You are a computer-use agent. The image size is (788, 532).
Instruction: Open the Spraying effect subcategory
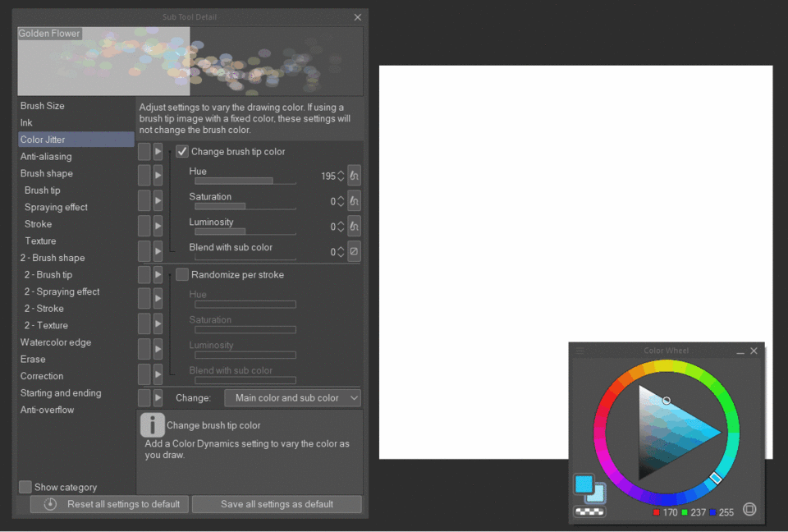pos(76,207)
